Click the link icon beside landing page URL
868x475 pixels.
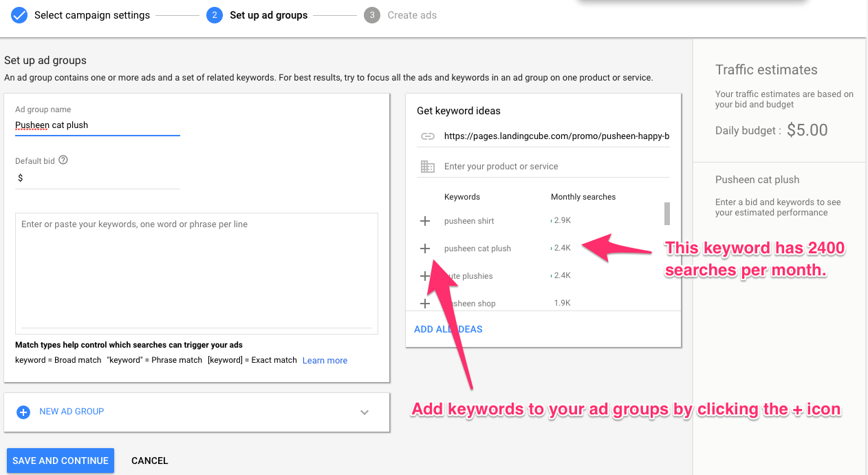tap(428, 136)
